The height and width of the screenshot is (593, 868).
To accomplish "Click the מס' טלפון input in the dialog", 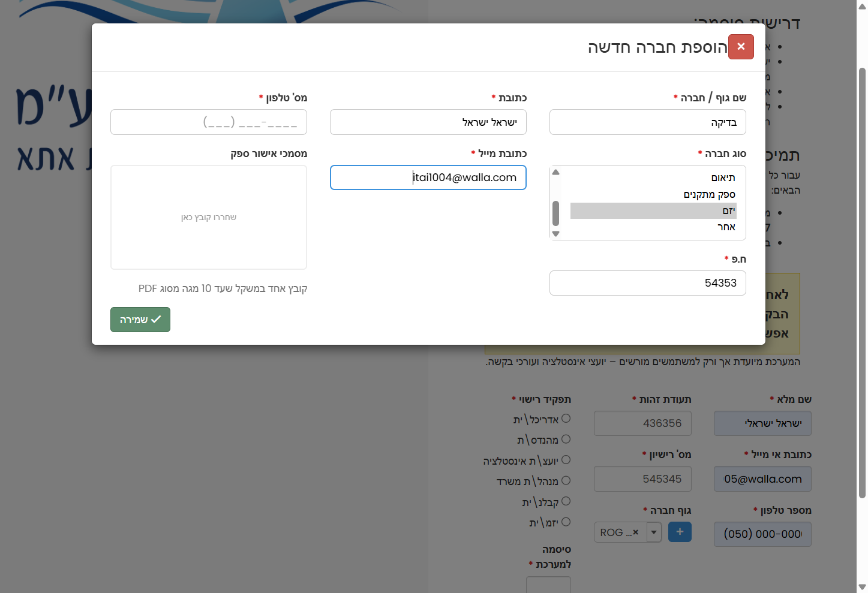I will coord(209,122).
